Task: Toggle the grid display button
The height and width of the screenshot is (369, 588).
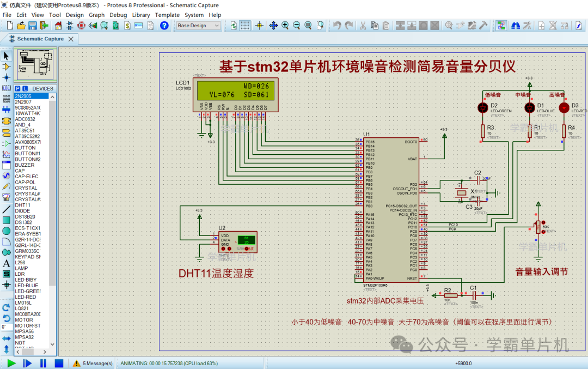Action: coord(245,26)
